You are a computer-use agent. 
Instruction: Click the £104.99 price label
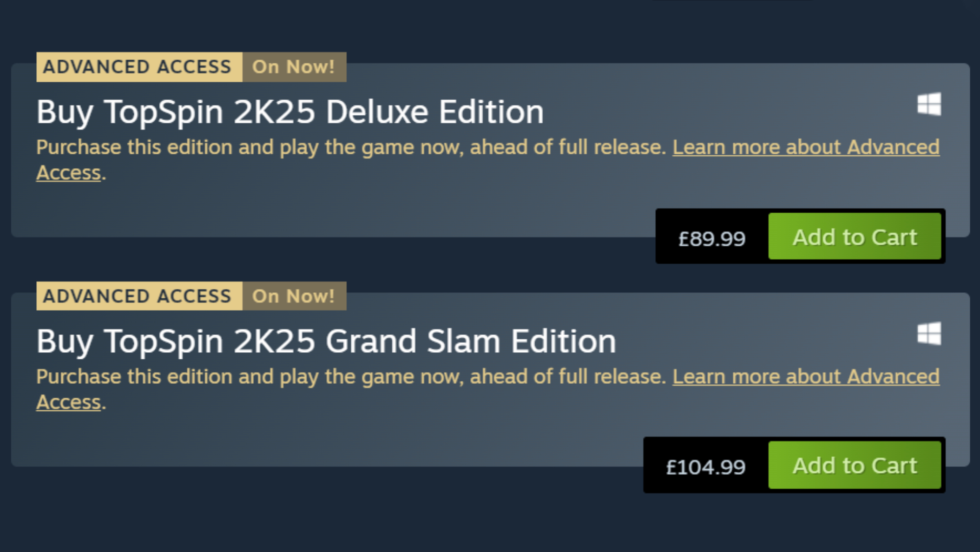705,467
